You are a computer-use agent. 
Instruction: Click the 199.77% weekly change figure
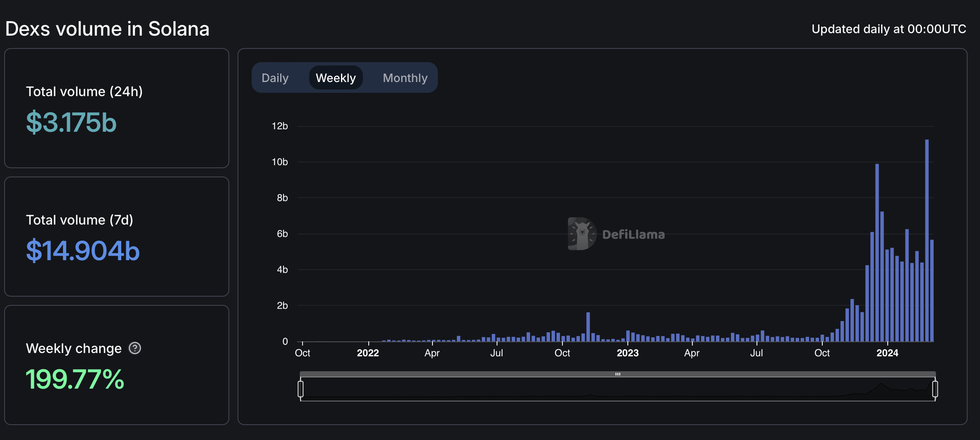point(75,380)
